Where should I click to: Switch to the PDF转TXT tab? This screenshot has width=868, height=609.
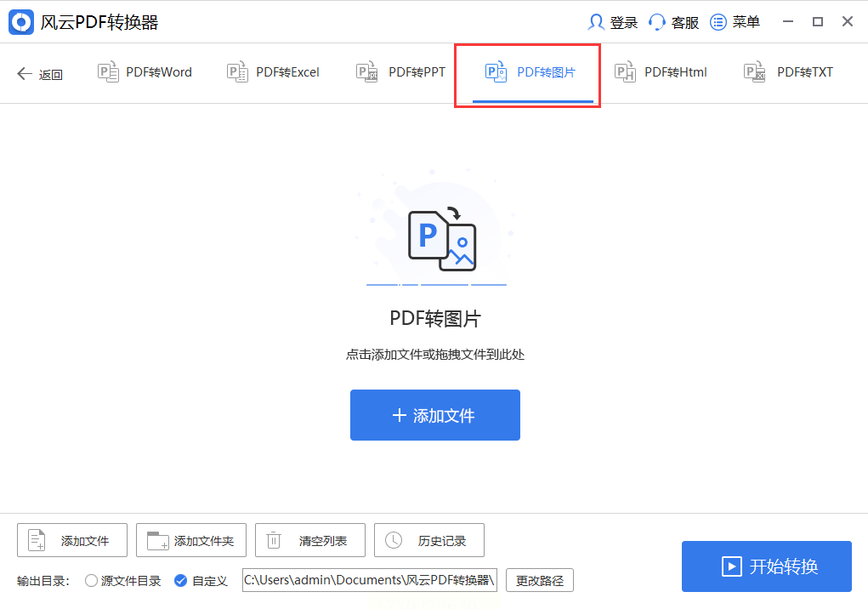click(x=788, y=72)
